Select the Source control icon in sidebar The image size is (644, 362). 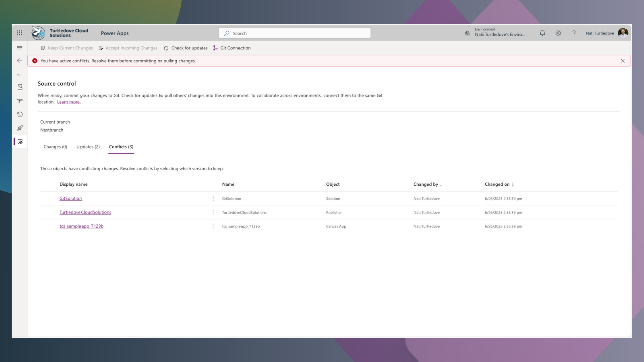pyautogui.click(x=20, y=142)
